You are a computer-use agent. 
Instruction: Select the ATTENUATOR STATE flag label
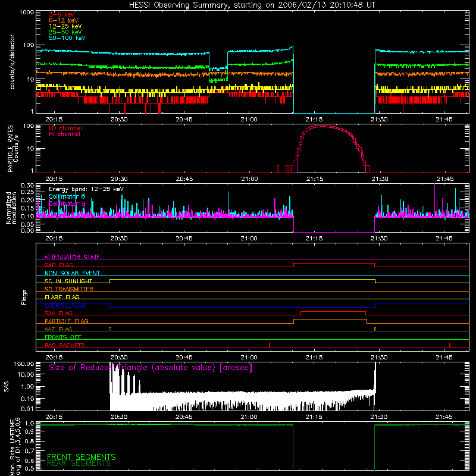(x=72, y=257)
